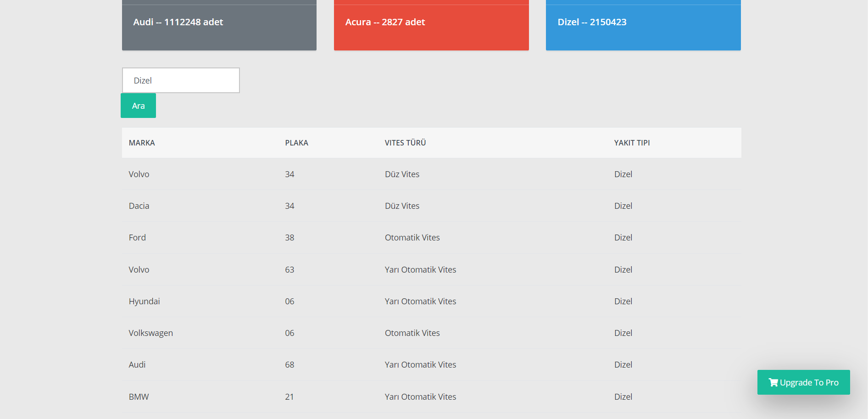Click the PLAKA column header
The width and height of the screenshot is (868, 419).
click(296, 143)
